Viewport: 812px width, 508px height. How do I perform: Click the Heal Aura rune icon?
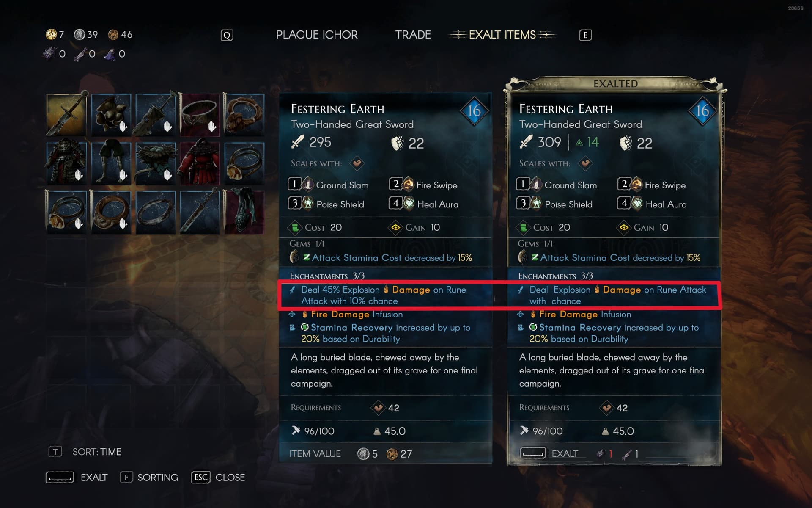coord(409,204)
